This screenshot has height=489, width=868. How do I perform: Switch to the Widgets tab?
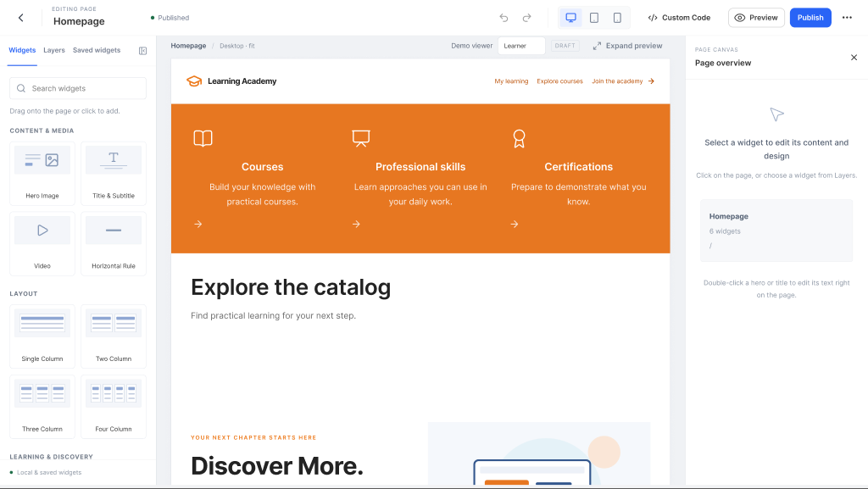coord(22,50)
